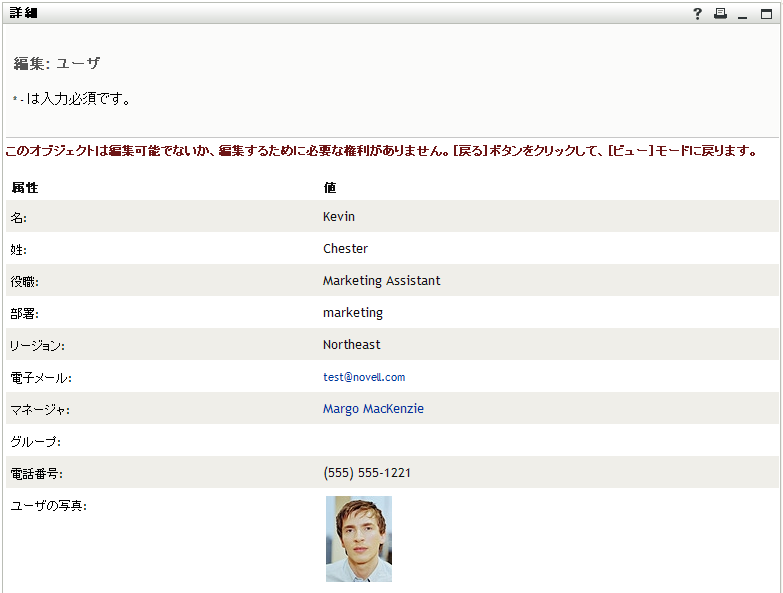Image resolution: width=783 pixels, height=593 pixels.
Task: Open the help question mark icon
Action: pyautogui.click(x=697, y=13)
